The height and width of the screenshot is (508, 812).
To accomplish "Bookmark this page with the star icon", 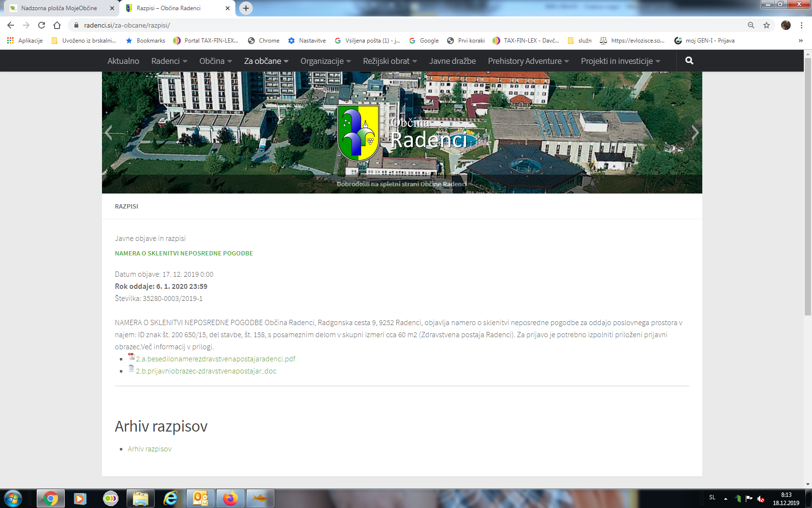I will 767,25.
